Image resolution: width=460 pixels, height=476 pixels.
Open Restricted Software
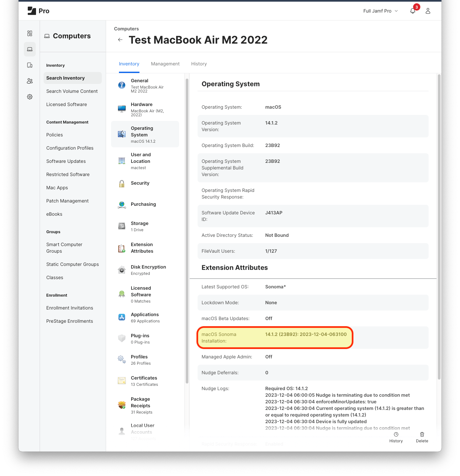tap(68, 174)
